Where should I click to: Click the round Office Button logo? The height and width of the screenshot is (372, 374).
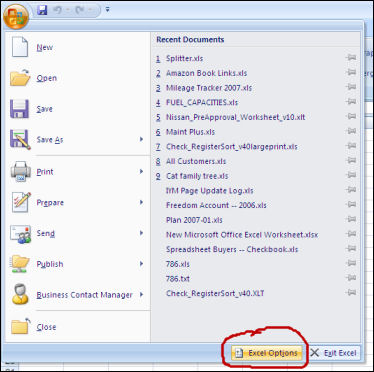[16, 17]
